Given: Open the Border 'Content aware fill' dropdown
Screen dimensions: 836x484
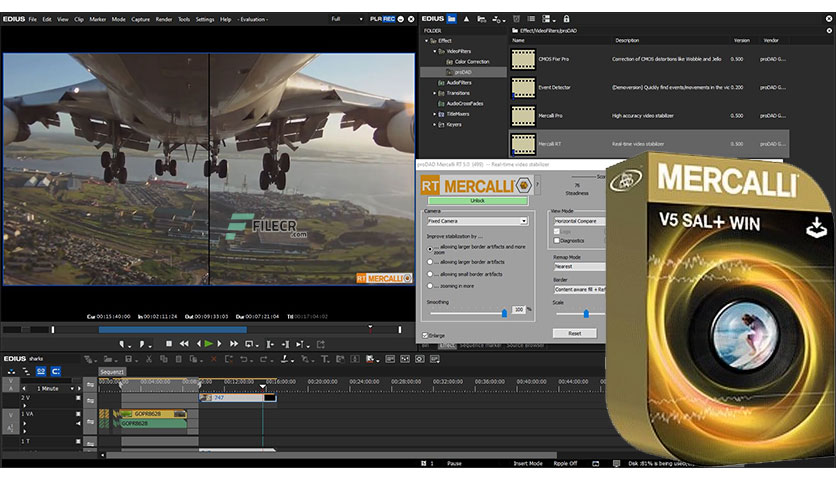Looking at the screenshot, I should 580,289.
